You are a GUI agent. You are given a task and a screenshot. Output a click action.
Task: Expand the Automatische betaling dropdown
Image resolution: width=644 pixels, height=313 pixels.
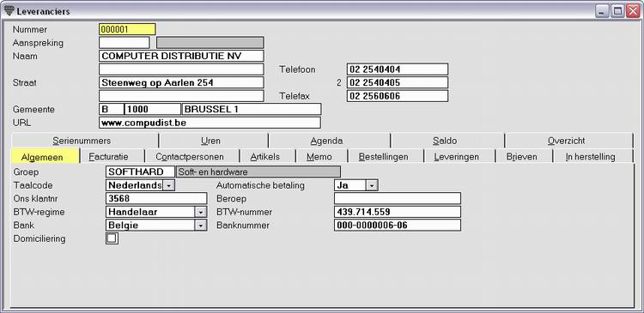click(371, 185)
